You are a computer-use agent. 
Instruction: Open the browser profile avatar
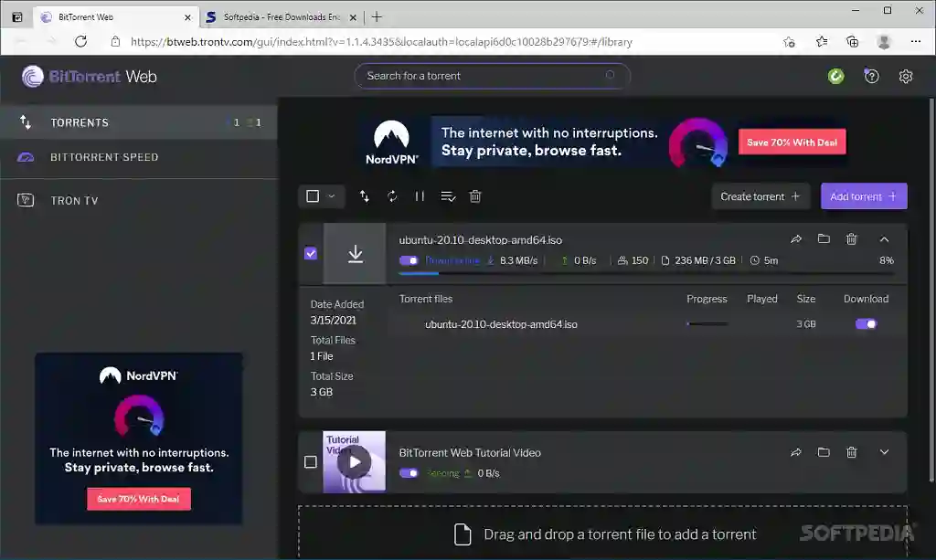click(x=884, y=41)
